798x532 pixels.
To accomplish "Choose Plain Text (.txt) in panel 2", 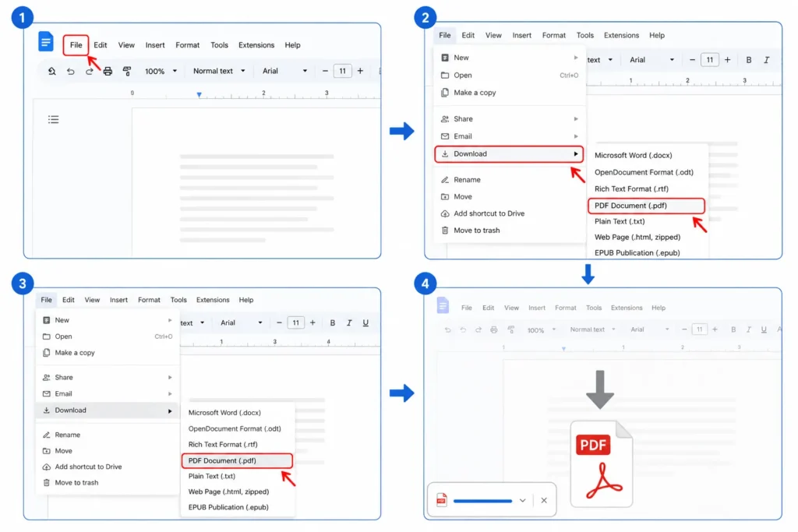I will 620,222.
